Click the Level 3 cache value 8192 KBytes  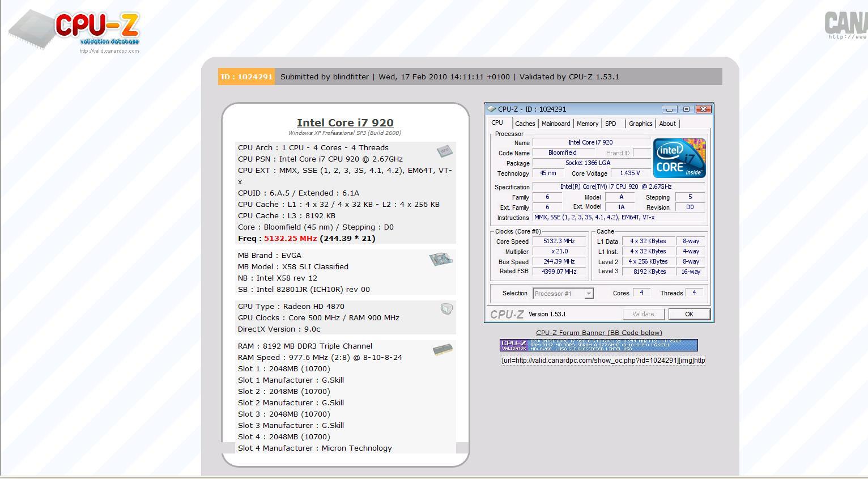point(649,272)
